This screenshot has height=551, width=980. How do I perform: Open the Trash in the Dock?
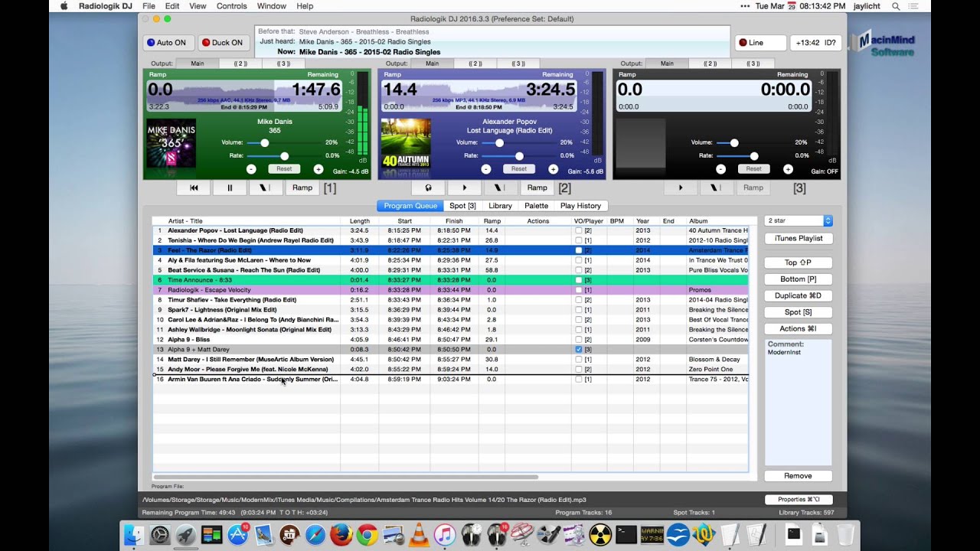(845, 534)
